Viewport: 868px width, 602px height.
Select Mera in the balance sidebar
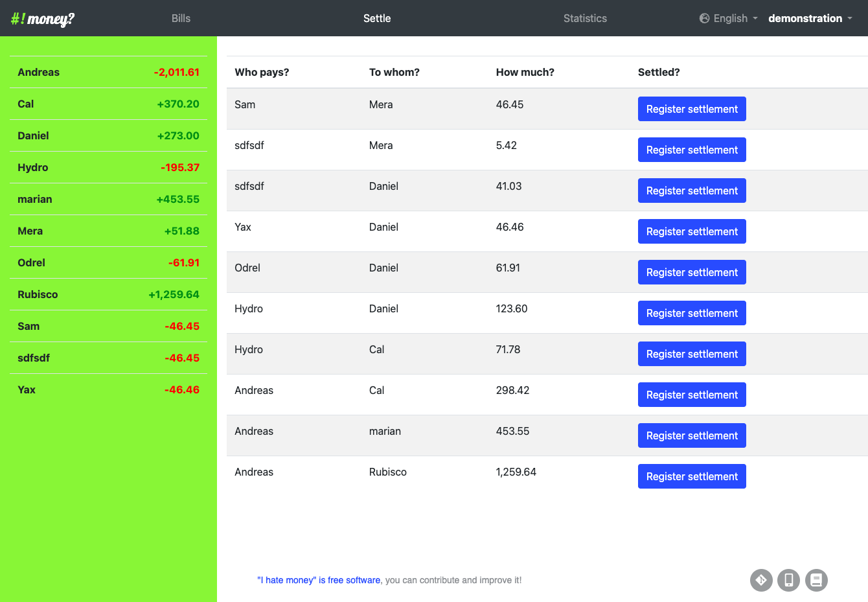pos(30,231)
